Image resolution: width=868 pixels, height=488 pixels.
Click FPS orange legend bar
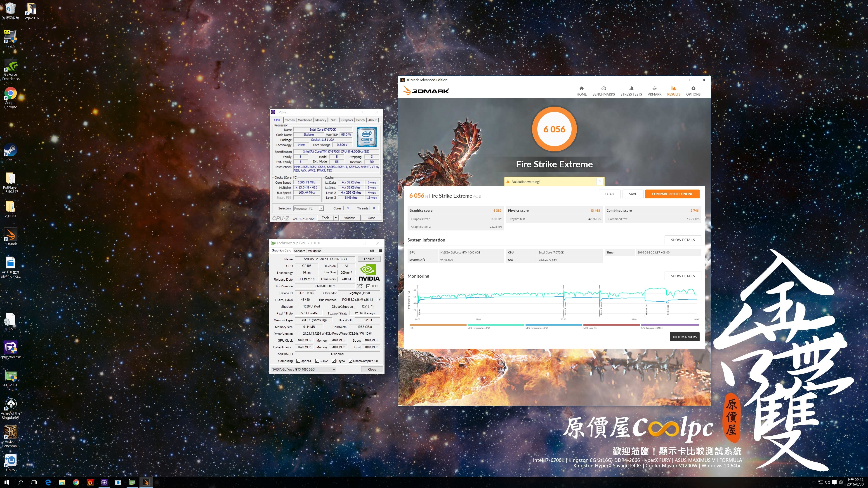point(438,325)
